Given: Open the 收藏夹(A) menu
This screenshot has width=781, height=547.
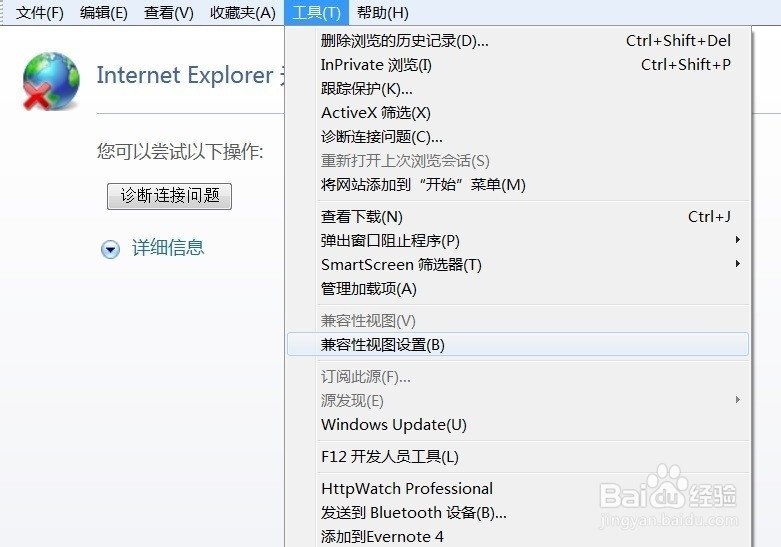Looking at the screenshot, I should click(x=243, y=12).
